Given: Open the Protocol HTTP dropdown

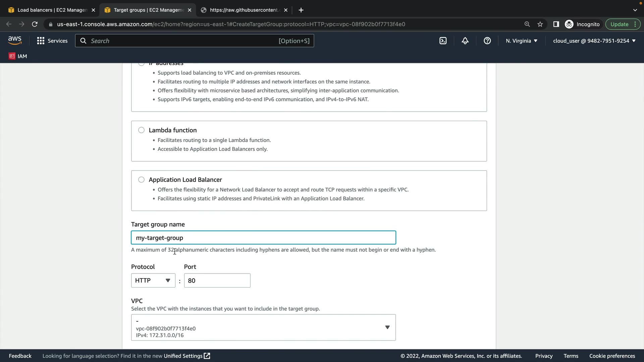Looking at the screenshot, I should pos(153,281).
